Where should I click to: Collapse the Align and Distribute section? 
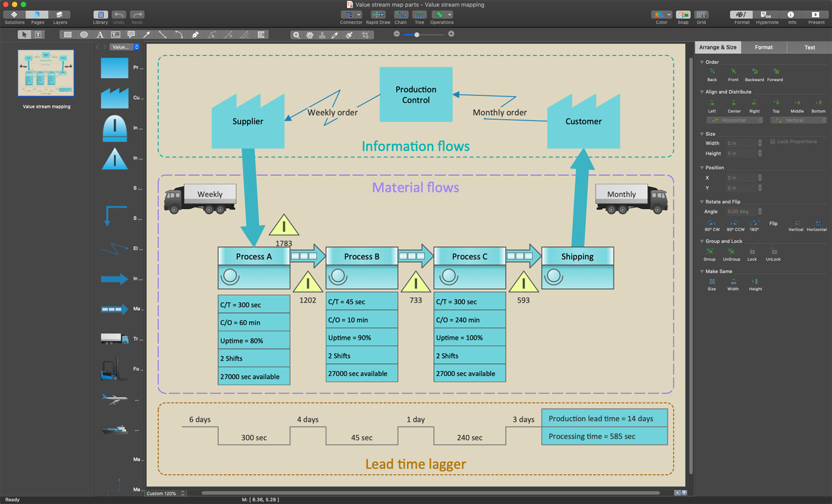pos(702,92)
